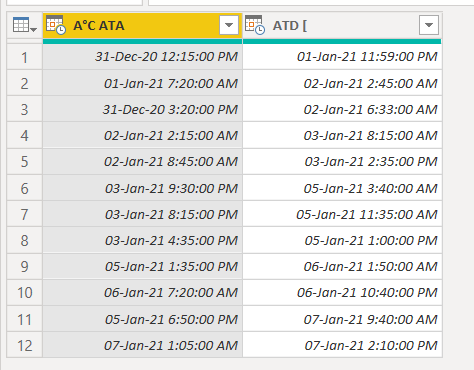Select row number 12

[24, 345]
